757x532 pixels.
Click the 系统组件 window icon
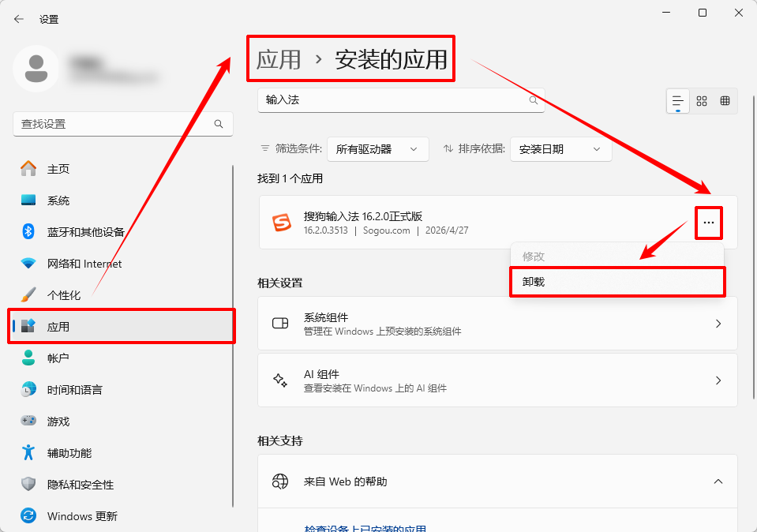click(280, 323)
